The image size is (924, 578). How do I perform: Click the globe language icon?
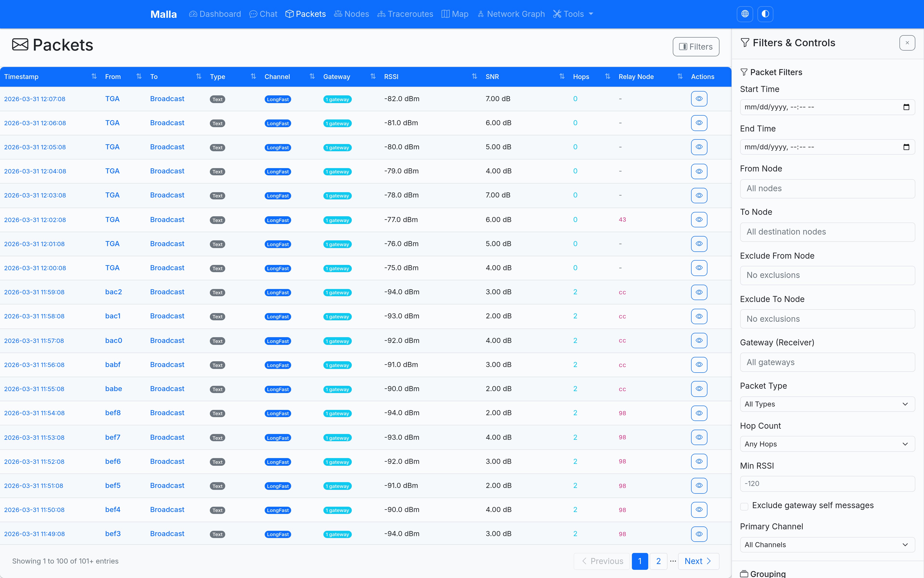744,14
